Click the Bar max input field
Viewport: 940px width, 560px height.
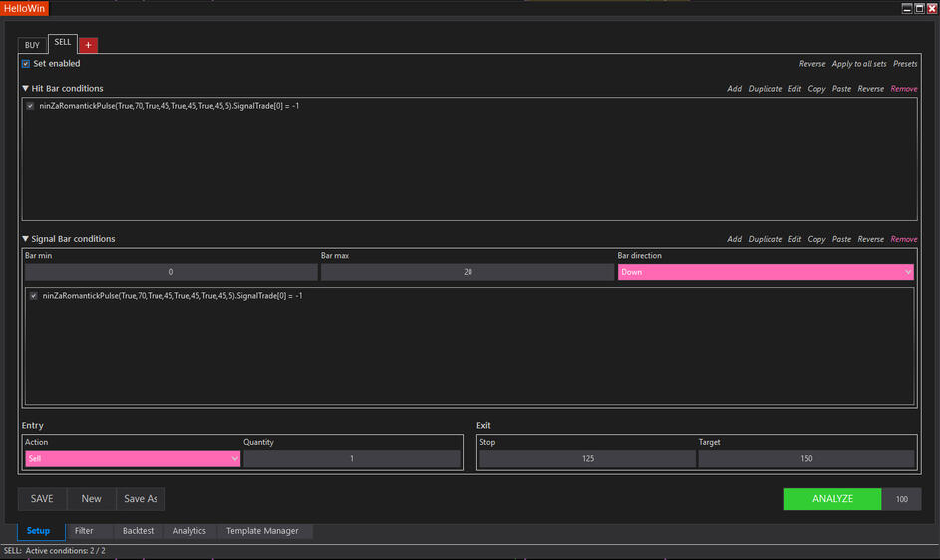467,272
